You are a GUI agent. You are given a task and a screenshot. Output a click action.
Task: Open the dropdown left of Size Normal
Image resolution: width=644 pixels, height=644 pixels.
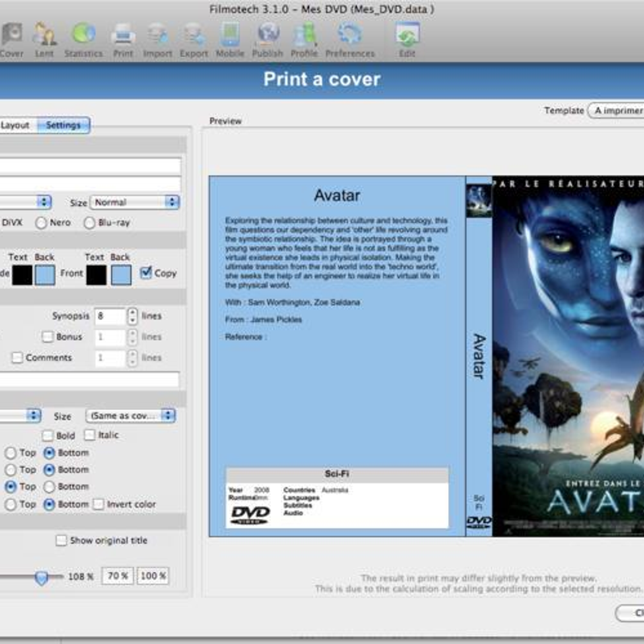(25, 202)
